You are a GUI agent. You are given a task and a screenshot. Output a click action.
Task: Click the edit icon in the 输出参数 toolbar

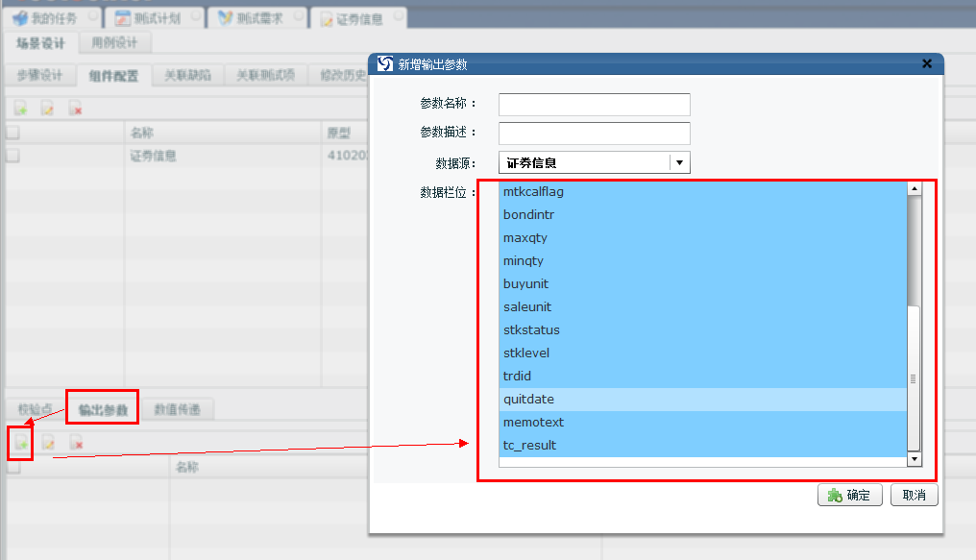tap(48, 443)
